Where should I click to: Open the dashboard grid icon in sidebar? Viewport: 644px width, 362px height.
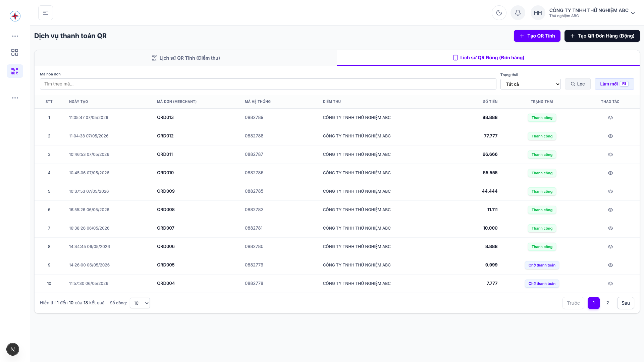point(15,52)
